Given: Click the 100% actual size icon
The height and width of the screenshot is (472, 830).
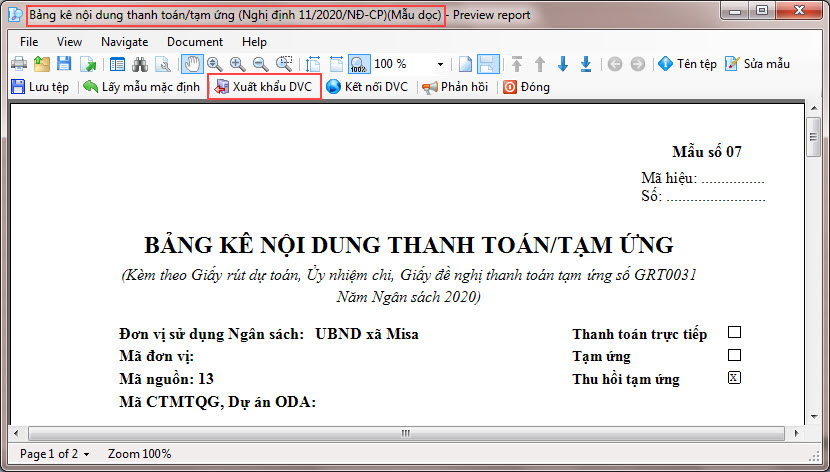Looking at the screenshot, I should [x=359, y=64].
